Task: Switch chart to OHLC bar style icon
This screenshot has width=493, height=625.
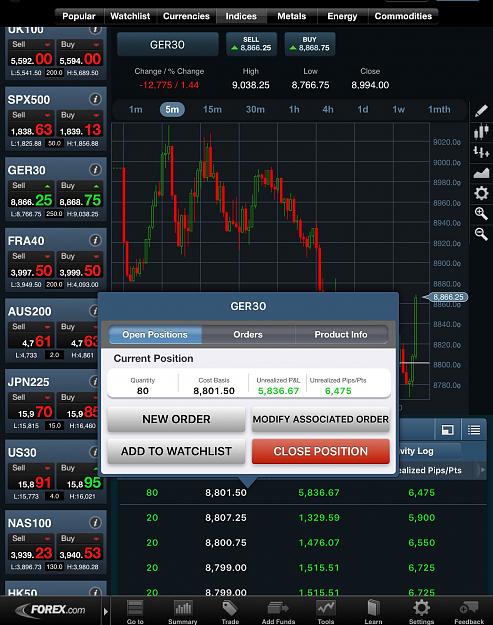Action: click(x=481, y=152)
